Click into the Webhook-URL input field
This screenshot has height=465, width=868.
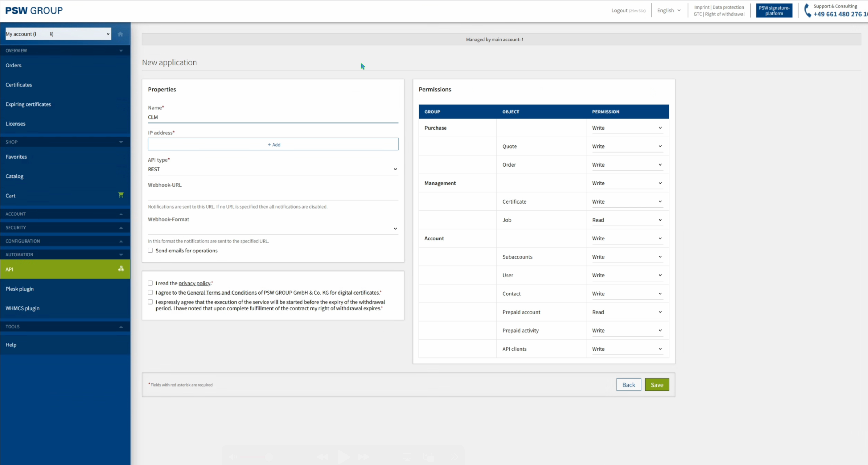pos(273,195)
